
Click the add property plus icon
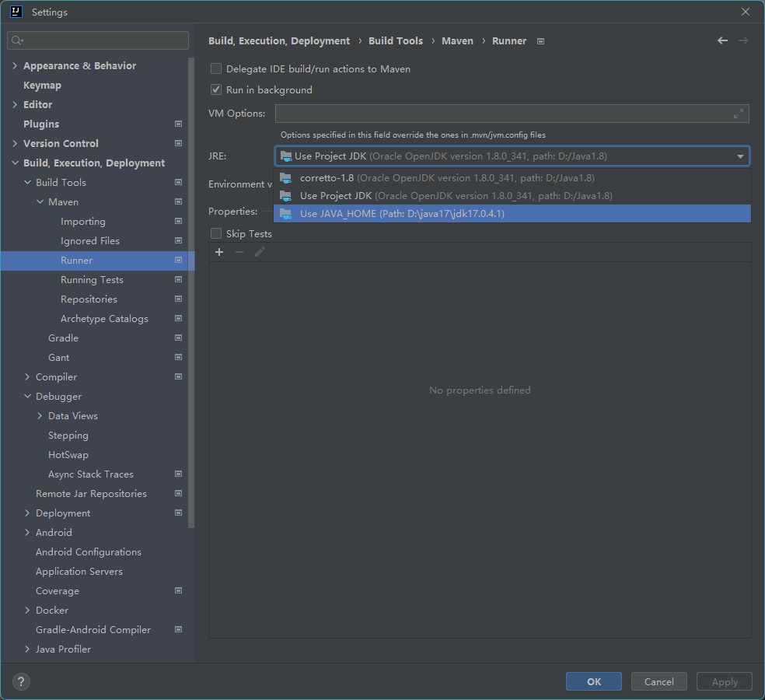tap(219, 252)
